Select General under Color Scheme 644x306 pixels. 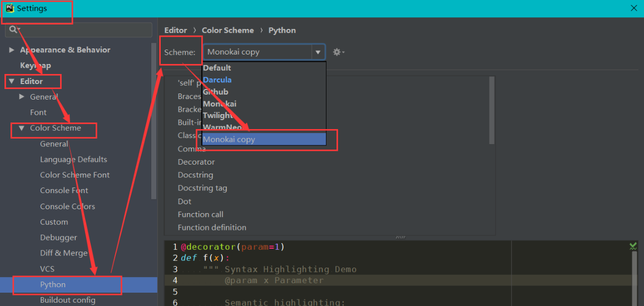[54, 144]
